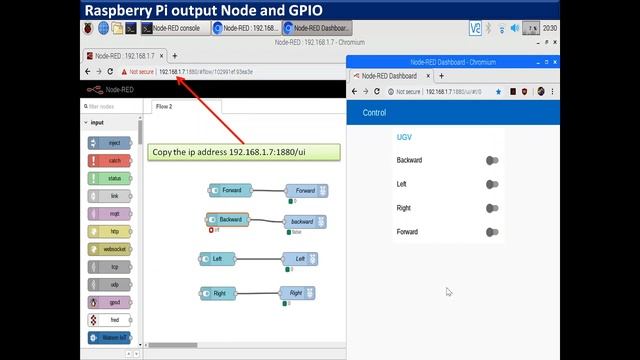Select the Left switch node on canvas
Viewport: 640px width, 360px height.
pyautogui.click(x=217, y=259)
